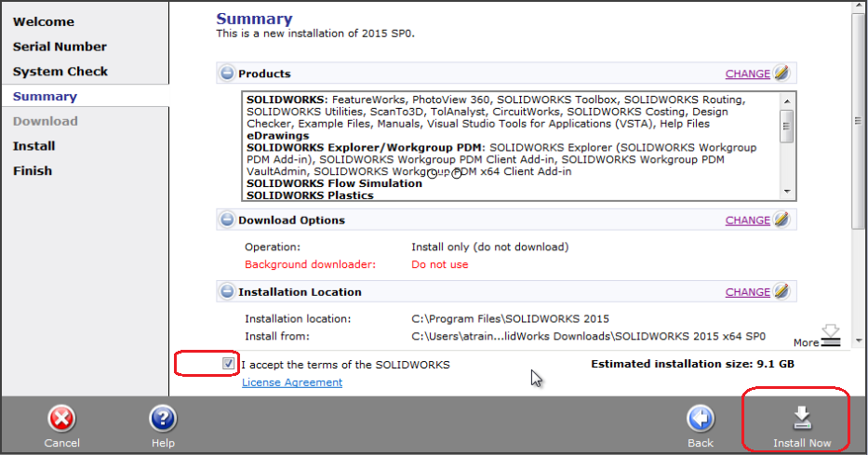Viewport: 868px width, 455px height.
Task: Click the 'Summary' page heading
Action: coord(254,19)
